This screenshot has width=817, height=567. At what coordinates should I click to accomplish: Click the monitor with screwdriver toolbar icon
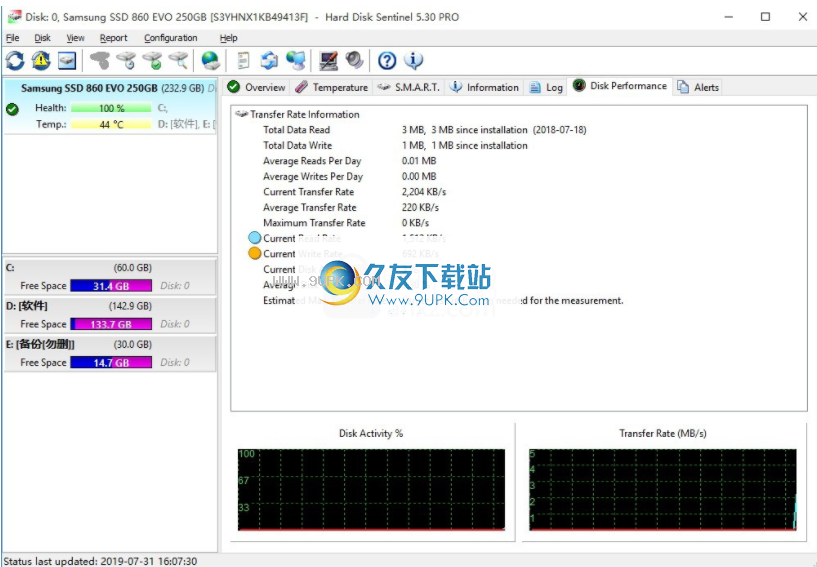click(328, 60)
